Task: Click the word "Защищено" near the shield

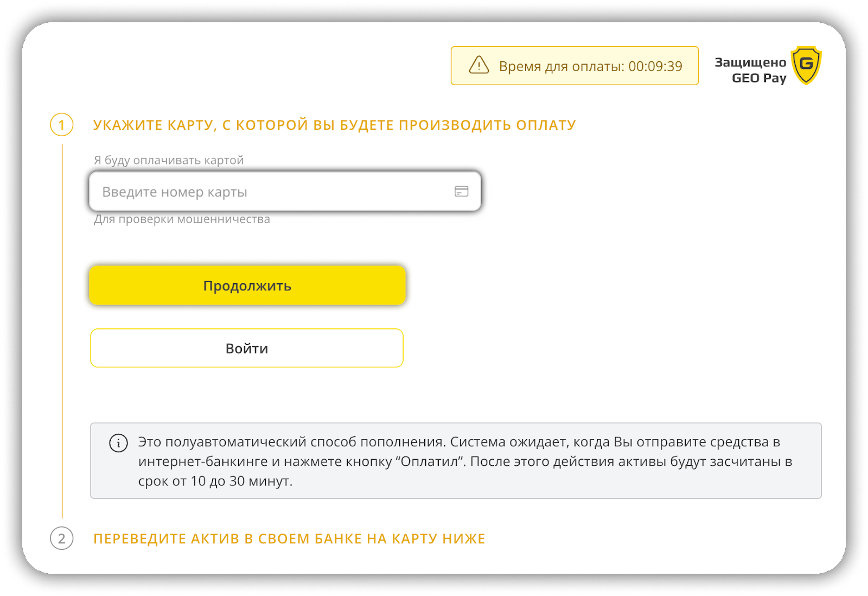Action: click(750, 62)
